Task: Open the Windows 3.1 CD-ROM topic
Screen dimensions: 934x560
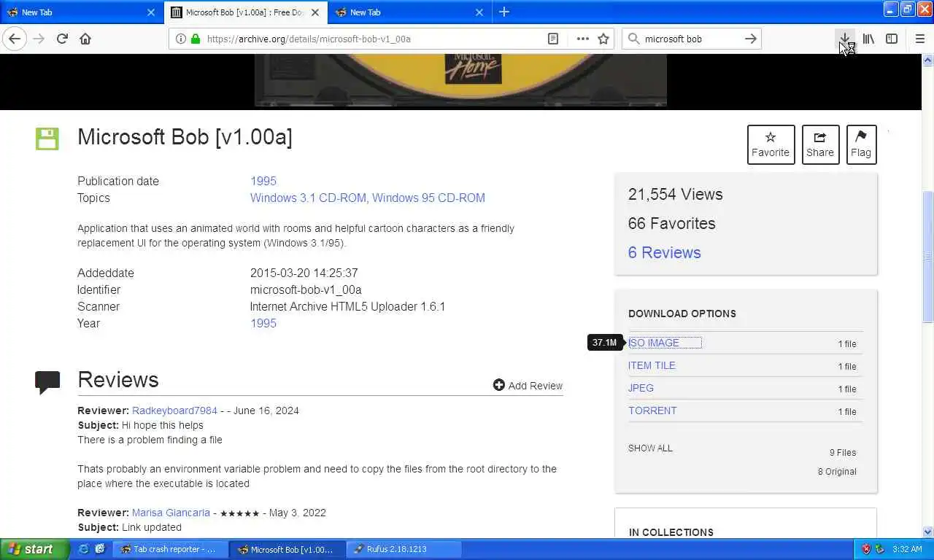Action: click(x=309, y=198)
